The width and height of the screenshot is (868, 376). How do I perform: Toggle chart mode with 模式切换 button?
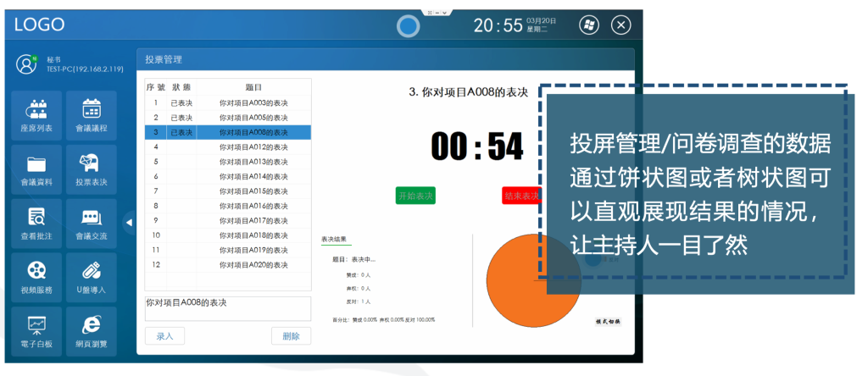(609, 322)
